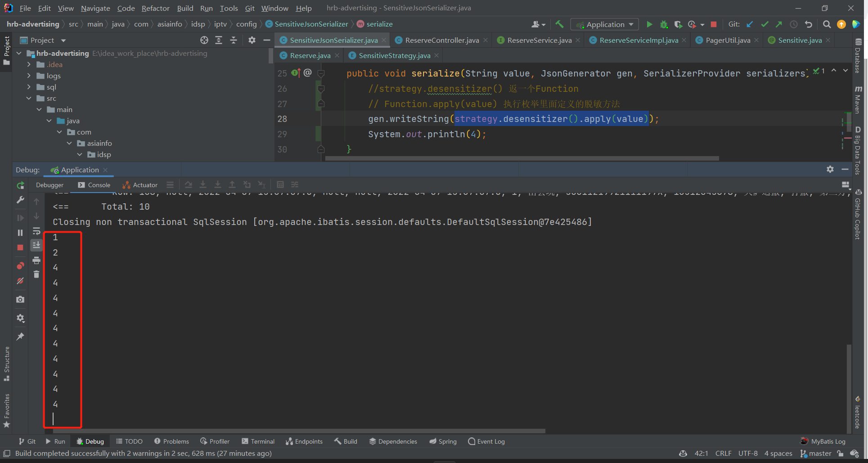
Task: Update project via Git blue arrow icon
Action: 750,24
